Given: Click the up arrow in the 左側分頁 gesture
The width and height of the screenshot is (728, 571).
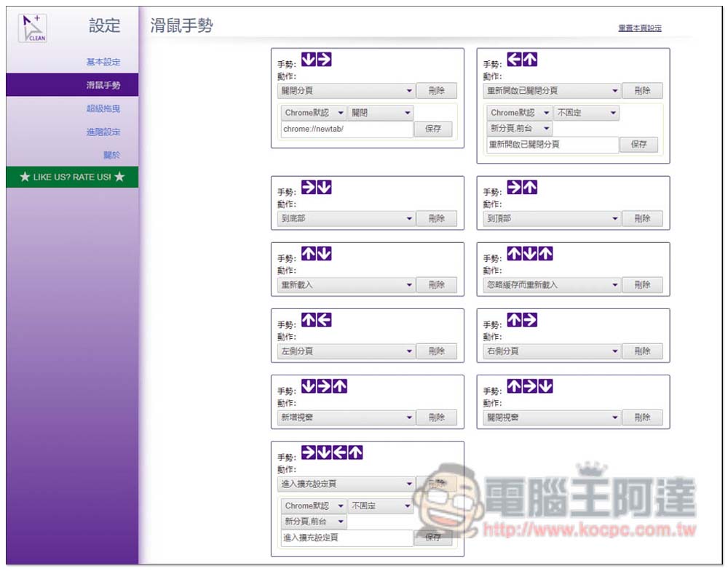Looking at the screenshot, I should tap(309, 320).
